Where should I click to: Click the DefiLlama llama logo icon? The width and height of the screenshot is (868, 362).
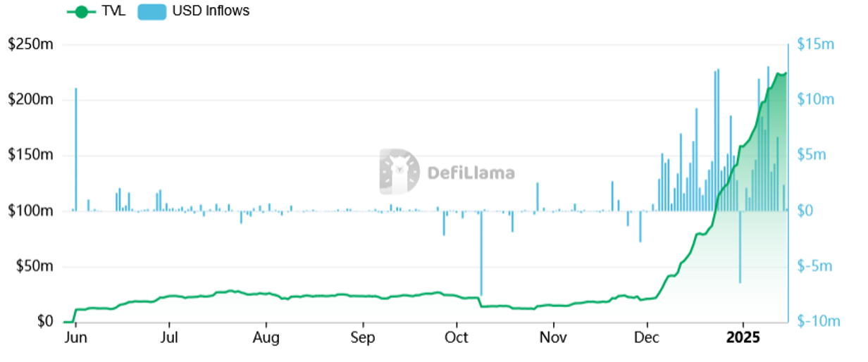[x=399, y=171]
